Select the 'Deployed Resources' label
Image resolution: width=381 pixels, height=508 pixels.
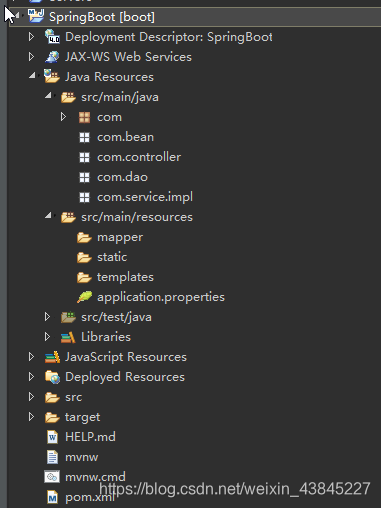click(125, 377)
